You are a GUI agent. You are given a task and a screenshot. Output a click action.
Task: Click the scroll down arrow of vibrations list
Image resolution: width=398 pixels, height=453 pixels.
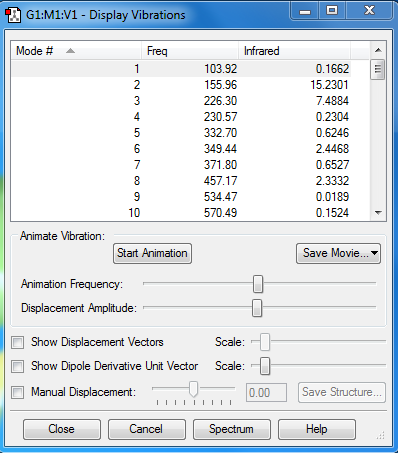pos(378,212)
